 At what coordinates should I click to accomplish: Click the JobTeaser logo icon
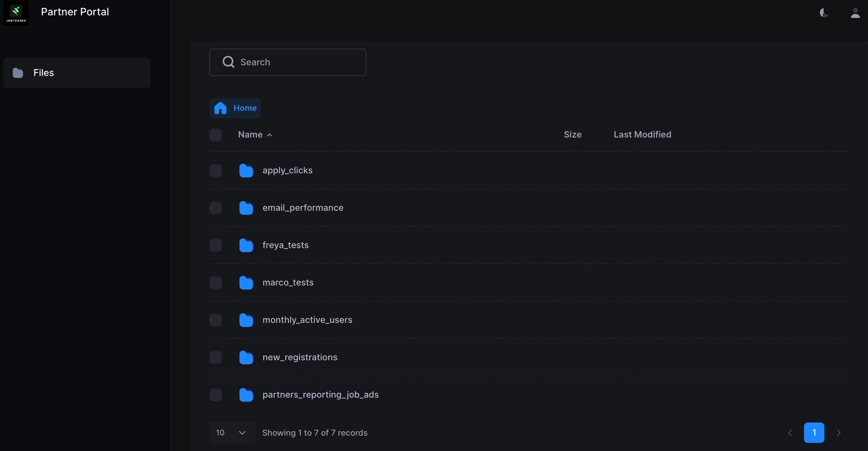(x=16, y=13)
